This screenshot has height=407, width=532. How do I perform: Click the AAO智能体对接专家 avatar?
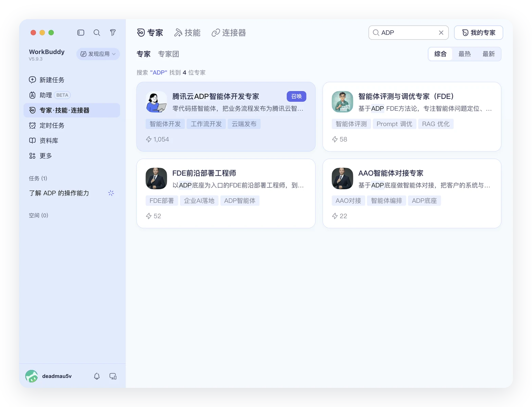click(x=342, y=179)
